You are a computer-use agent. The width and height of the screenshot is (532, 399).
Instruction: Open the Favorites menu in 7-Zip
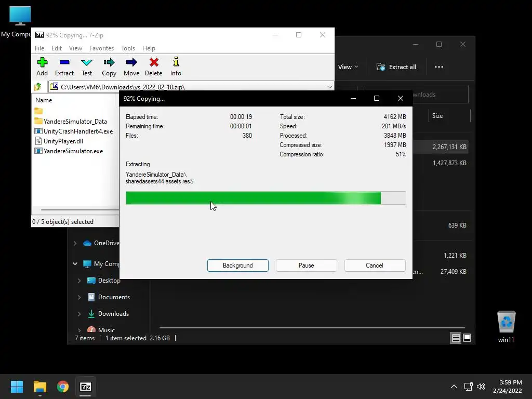[101, 48]
